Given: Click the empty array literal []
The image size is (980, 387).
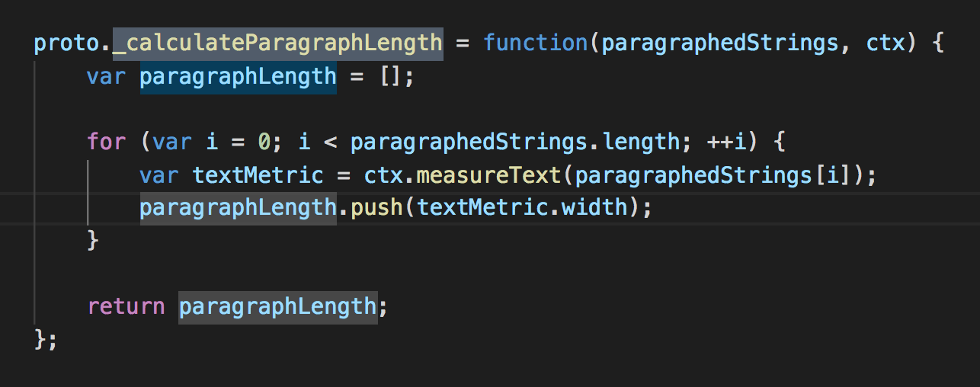Looking at the screenshot, I should [389, 77].
